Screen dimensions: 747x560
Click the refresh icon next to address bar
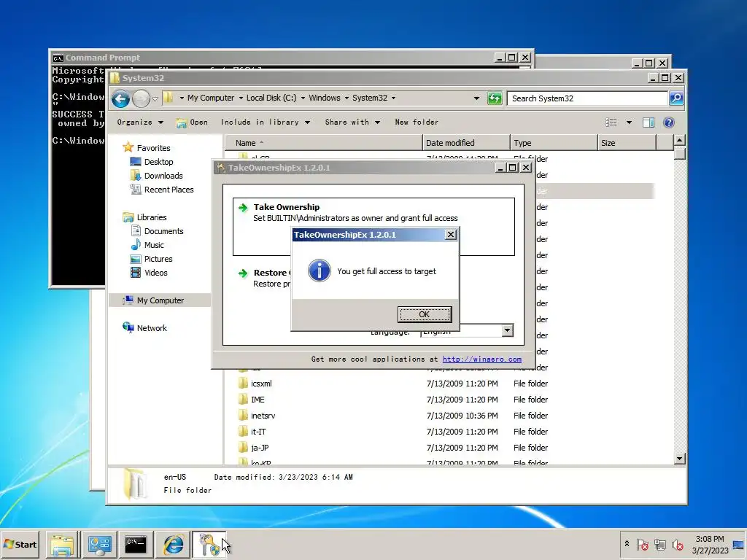pyautogui.click(x=495, y=98)
